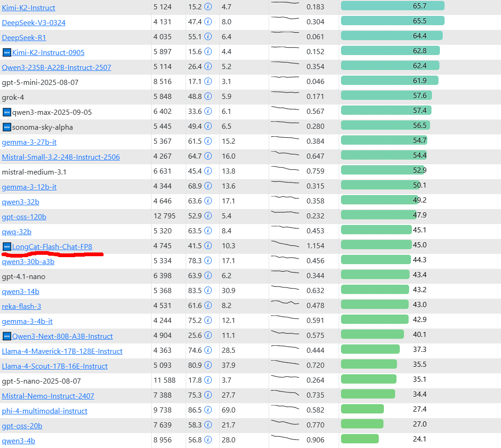This screenshot has height=448, width=501.
Task: Click the info icon in the gpt-5-nano-2025-08-07 row
Action: point(208,380)
